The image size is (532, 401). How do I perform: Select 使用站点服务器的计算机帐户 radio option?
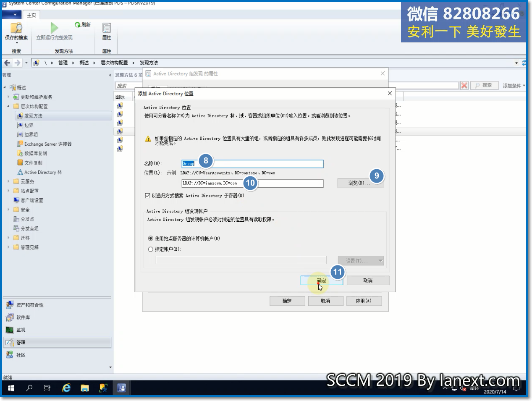[x=150, y=239]
